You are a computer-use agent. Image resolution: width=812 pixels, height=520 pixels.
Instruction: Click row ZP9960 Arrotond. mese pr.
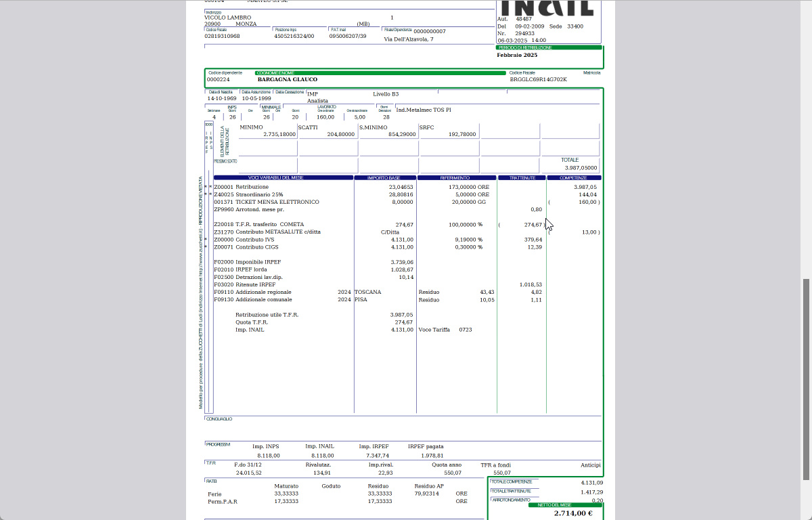[407, 209]
